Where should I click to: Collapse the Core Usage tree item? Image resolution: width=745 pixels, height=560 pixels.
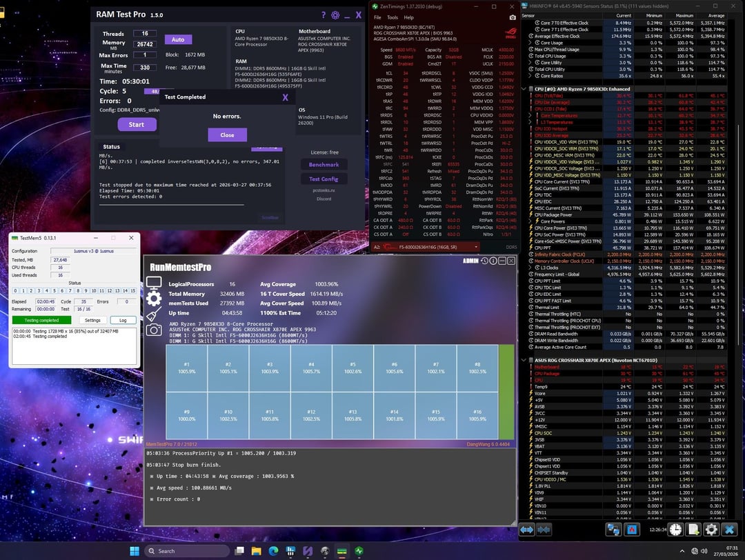pos(529,43)
